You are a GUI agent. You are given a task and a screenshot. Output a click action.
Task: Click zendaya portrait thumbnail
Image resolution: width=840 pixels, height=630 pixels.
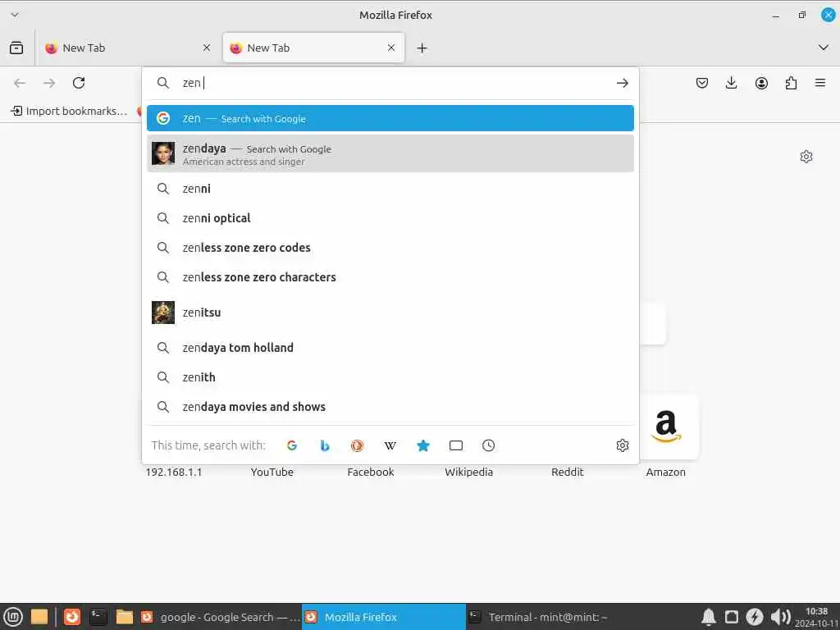(163, 153)
